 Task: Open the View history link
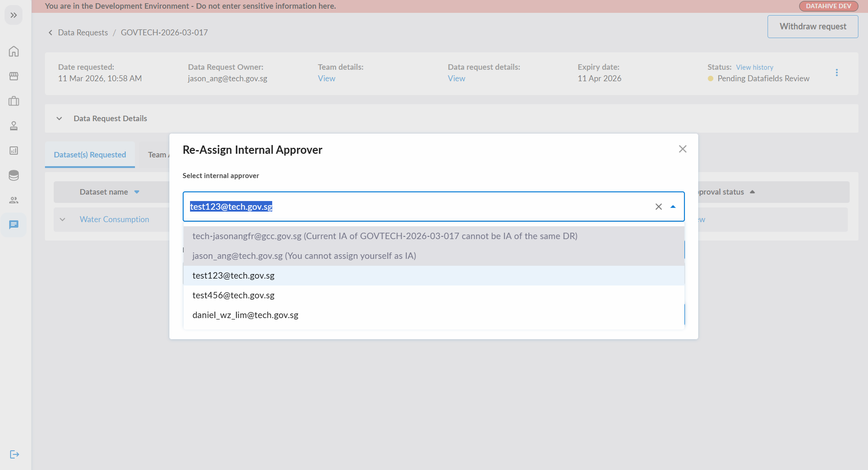point(755,67)
